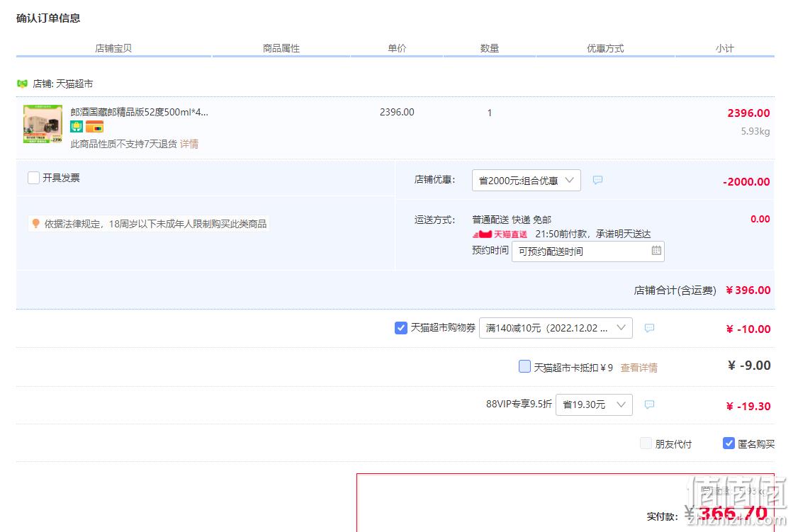Check the 天猫超市卡抵扣¥9 checkbox
This screenshot has width=793, height=532.
click(x=524, y=366)
